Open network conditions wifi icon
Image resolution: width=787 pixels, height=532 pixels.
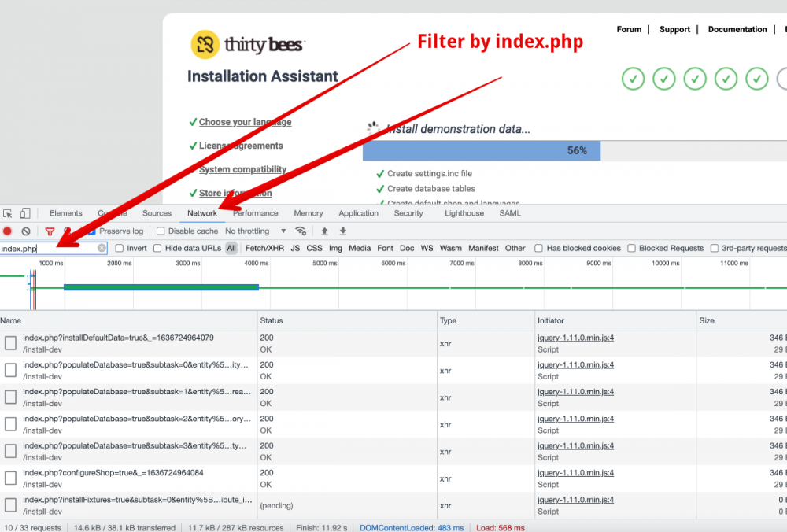click(301, 231)
